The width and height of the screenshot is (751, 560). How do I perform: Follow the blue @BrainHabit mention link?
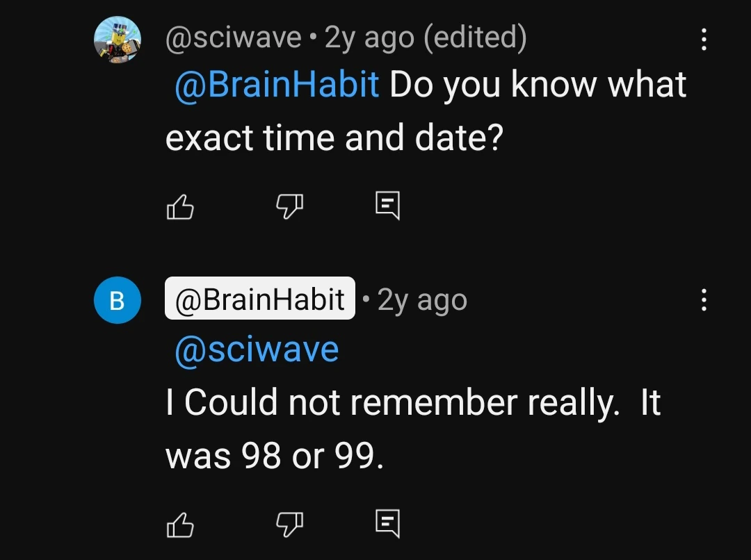(277, 85)
